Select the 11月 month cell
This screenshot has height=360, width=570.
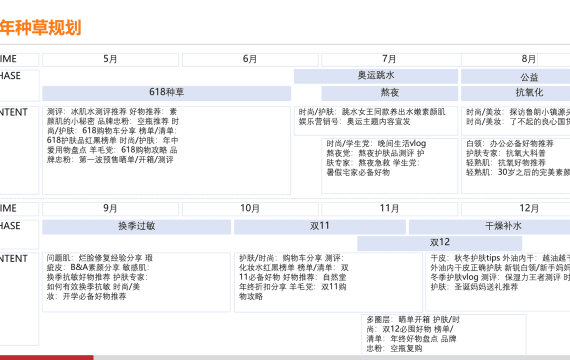pos(389,209)
